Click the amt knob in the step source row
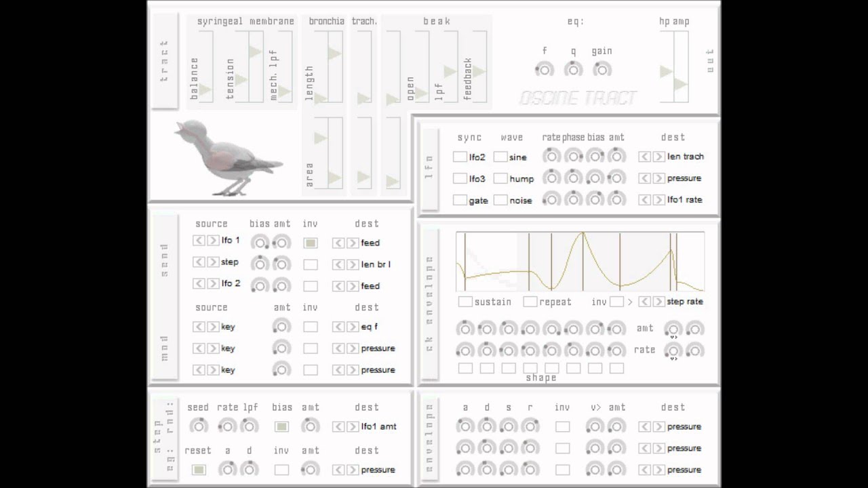 click(x=281, y=264)
